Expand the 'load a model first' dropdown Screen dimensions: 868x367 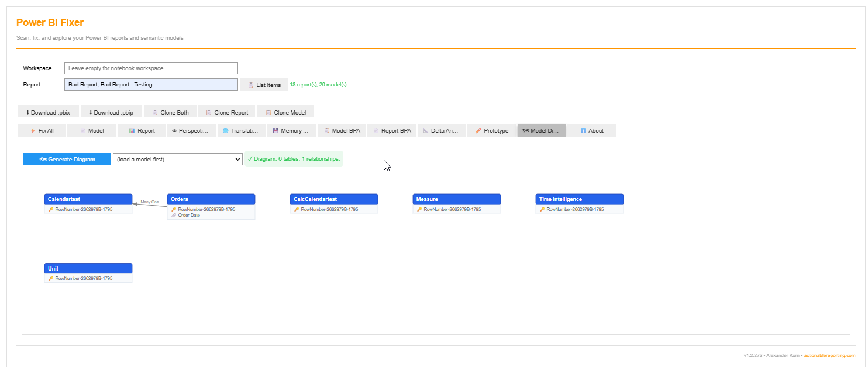tap(177, 159)
